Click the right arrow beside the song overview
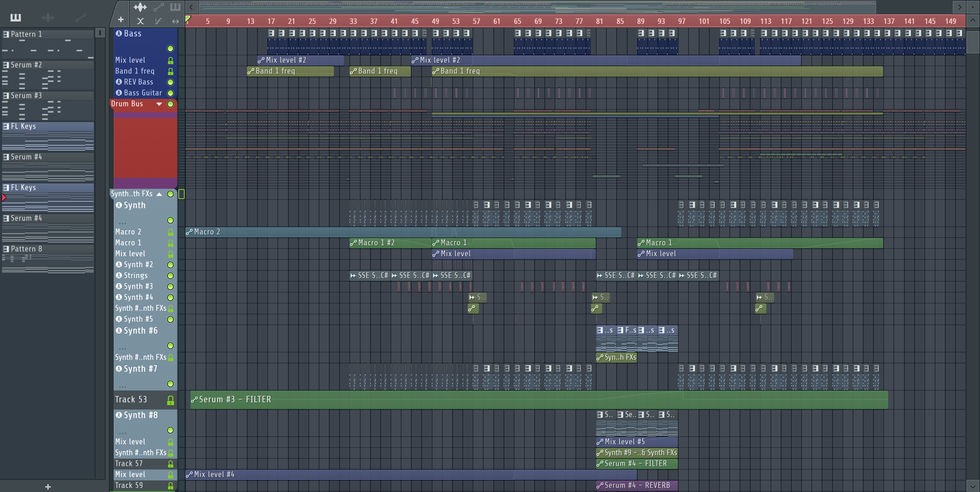Image resolution: width=980 pixels, height=492 pixels. (960, 7)
